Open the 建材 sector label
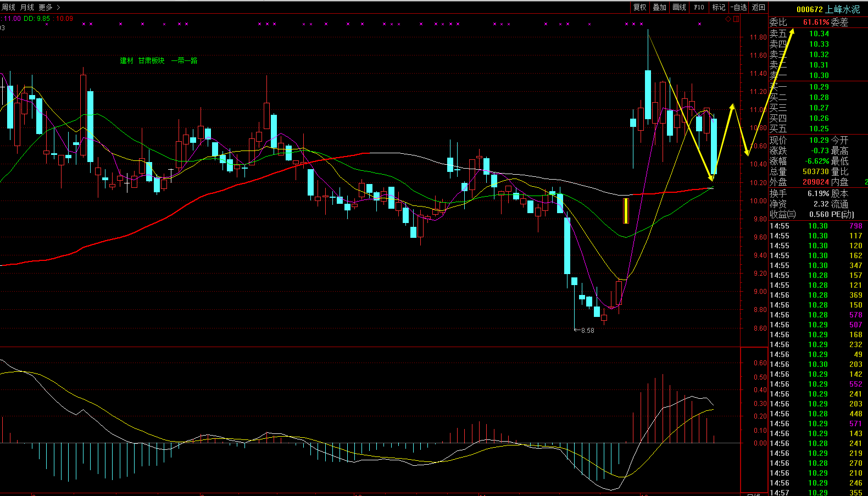The width and height of the screenshot is (868, 496). coord(126,60)
